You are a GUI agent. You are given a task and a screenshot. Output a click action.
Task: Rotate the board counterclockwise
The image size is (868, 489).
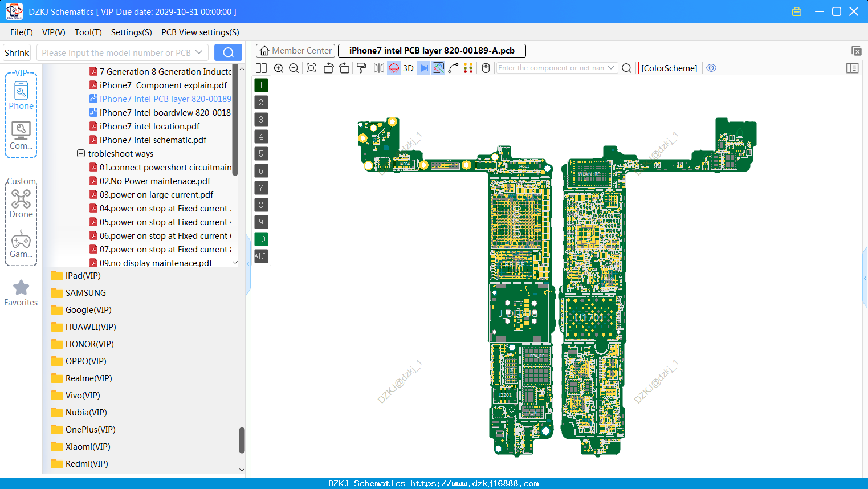(x=328, y=68)
